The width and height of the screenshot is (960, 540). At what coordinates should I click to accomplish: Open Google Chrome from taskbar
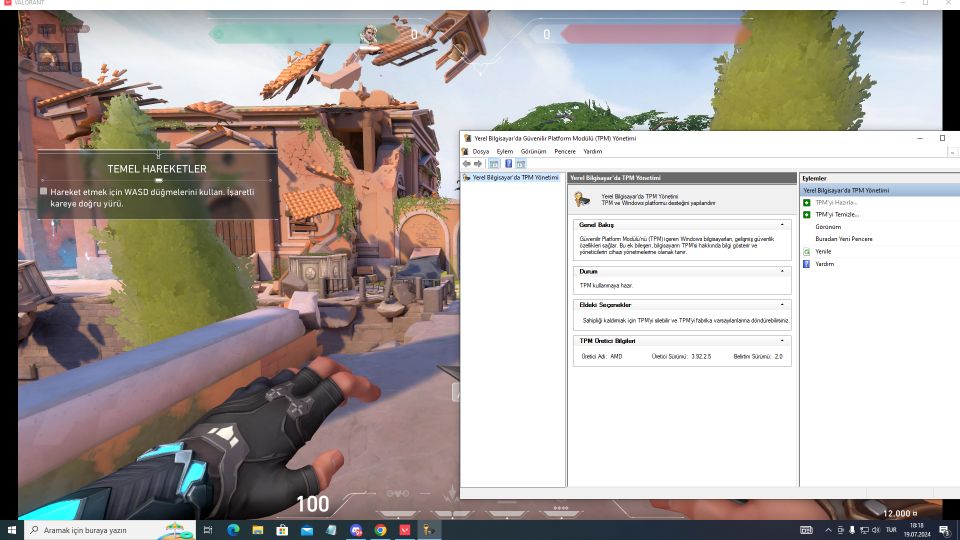coord(380,530)
